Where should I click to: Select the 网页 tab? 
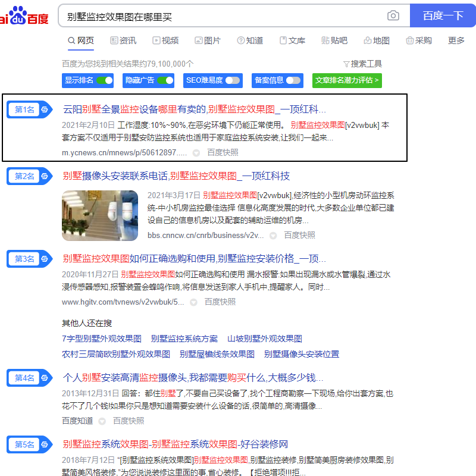[81, 40]
